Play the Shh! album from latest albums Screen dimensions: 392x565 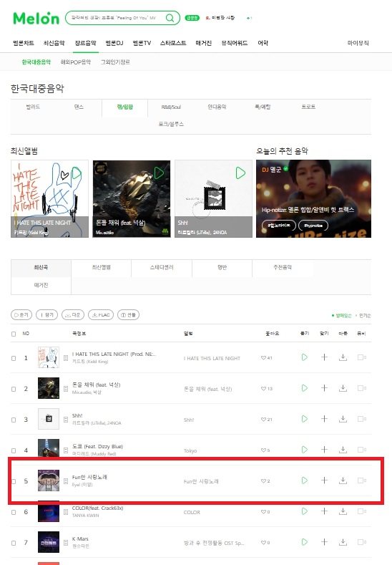coord(240,173)
